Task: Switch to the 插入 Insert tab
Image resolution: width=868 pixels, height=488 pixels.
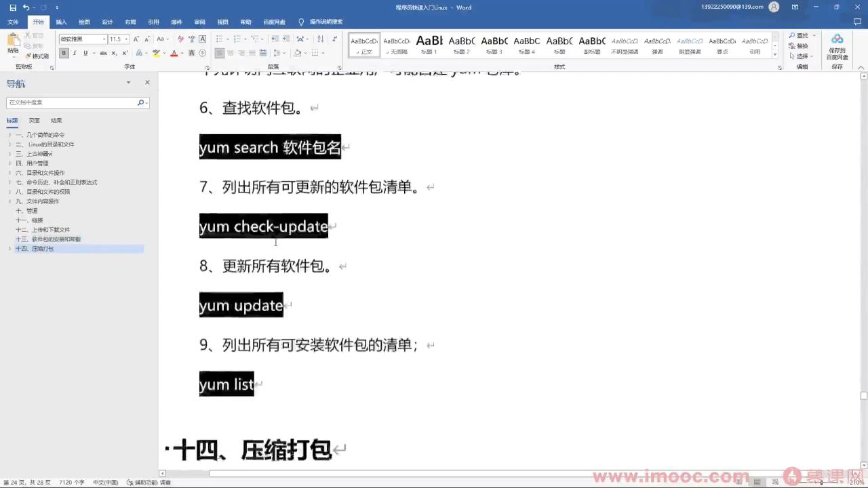Action: (x=61, y=22)
